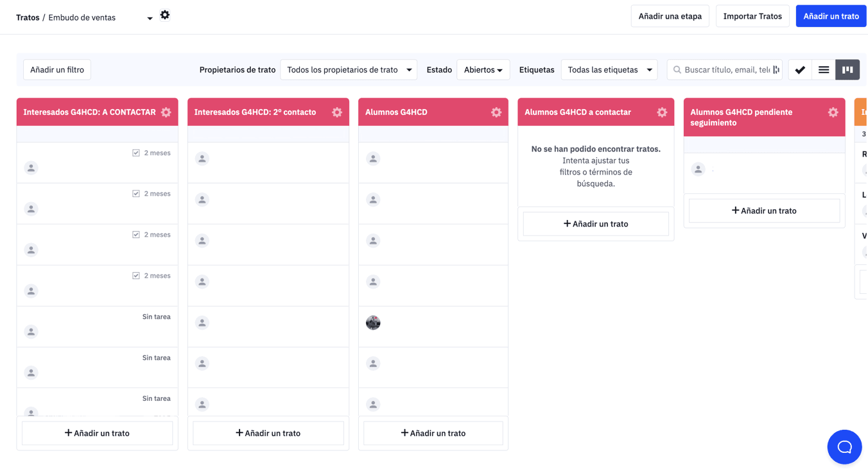Add a deal under Alumnos G4HCD a contactar
Viewport: 868px width, 476px height.
596,224
